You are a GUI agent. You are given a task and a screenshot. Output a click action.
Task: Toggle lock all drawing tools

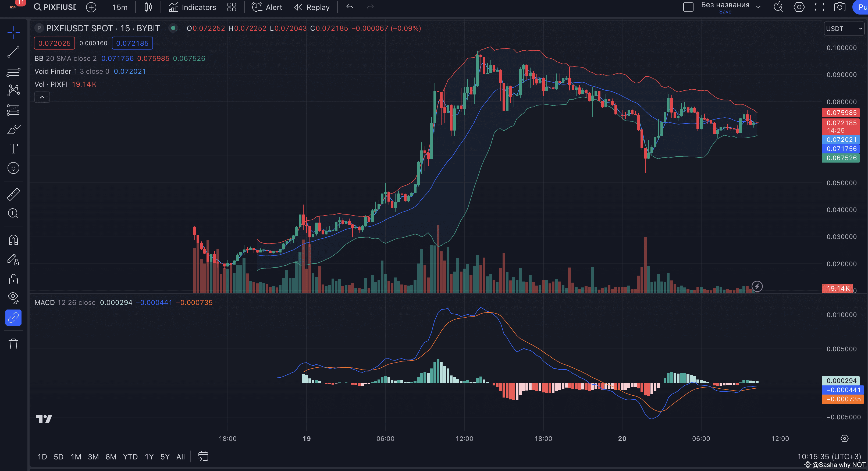point(13,279)
